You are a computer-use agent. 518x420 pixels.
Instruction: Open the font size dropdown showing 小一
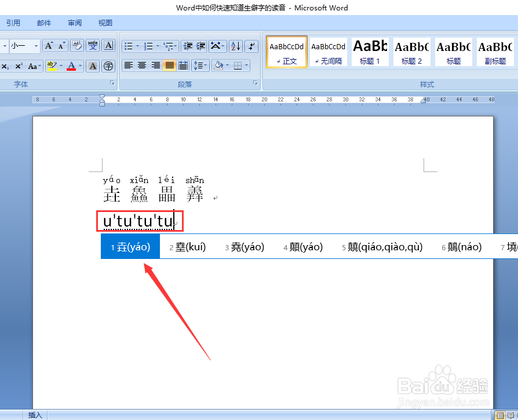[36, 46]
